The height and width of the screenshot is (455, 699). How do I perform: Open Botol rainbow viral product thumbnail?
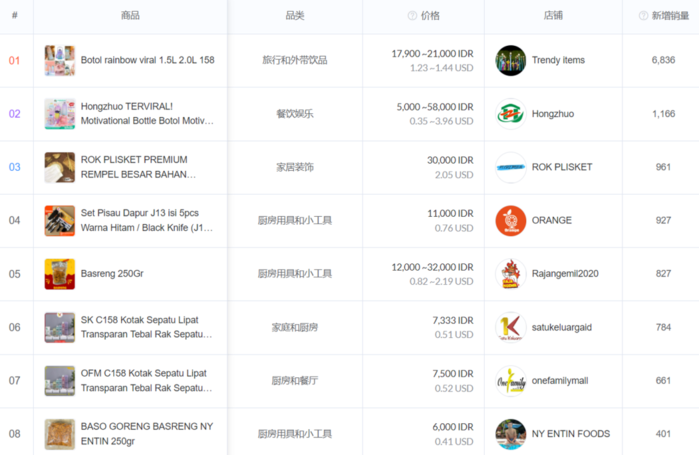coord(60,60)
